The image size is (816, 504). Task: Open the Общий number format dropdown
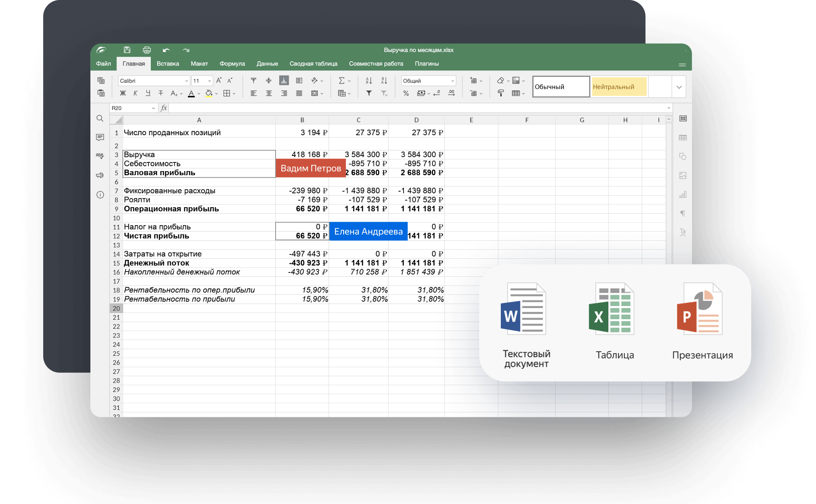(452, 81)
